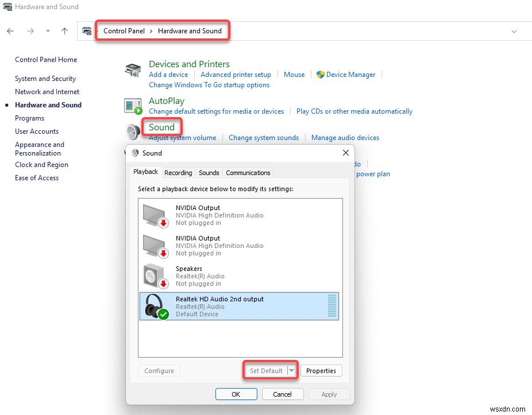Open Adjust system volume
The image size is (532, 415).
click(182, 138)
